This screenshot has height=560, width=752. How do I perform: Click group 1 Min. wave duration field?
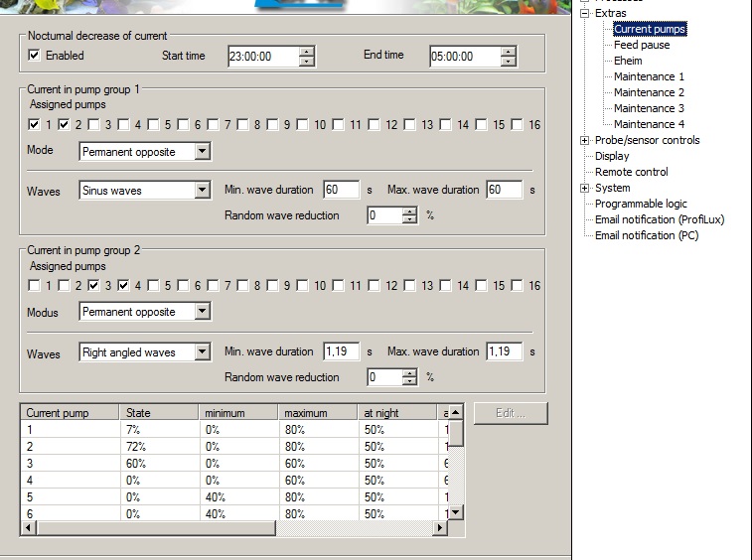(341, 190)
